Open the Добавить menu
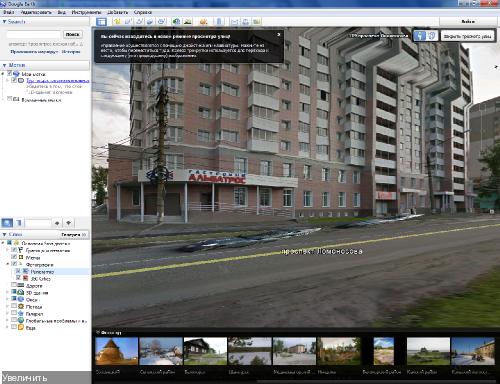500x384 pixels. (117, 12)
